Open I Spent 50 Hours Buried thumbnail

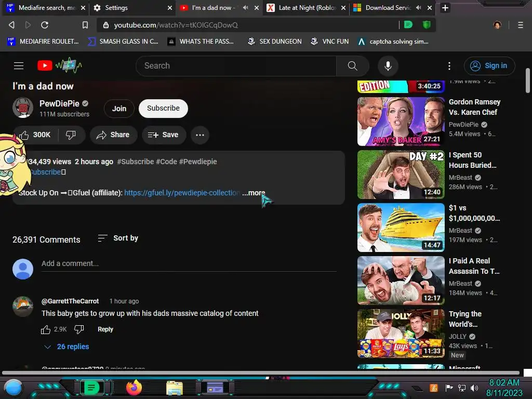coord(401,175)
